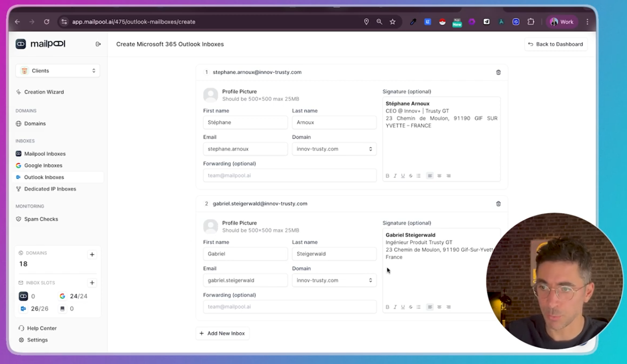The width and height of the screenshot is (627, 364).
Task: Add inbox slots with plus button
Action: click(92, 283)
